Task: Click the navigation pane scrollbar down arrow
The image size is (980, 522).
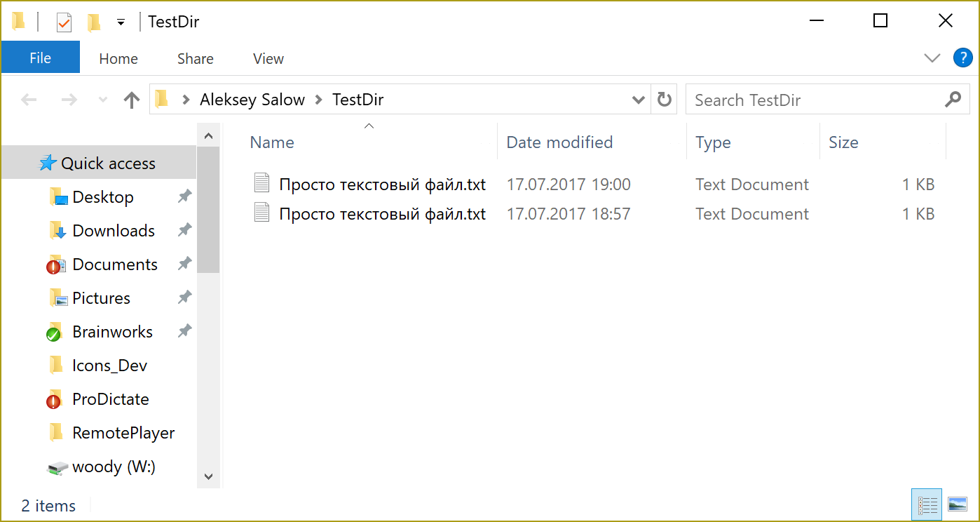Action: (x=208, y=476)
